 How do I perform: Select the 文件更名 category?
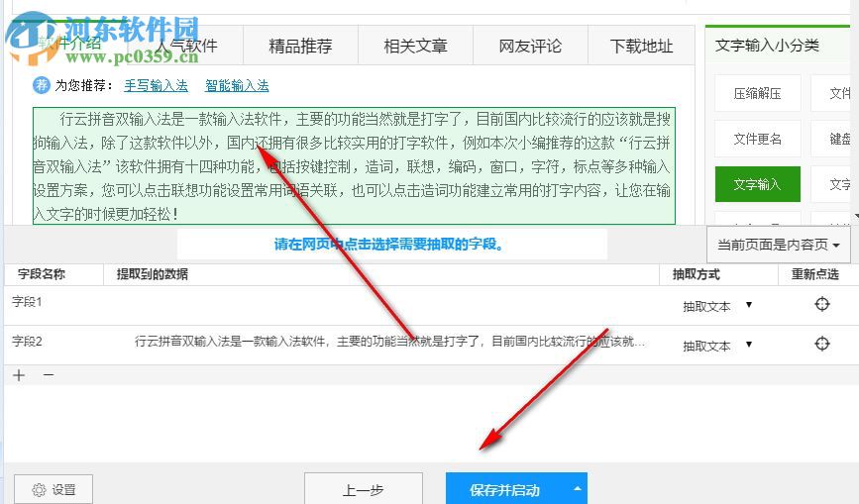[758, 139]
